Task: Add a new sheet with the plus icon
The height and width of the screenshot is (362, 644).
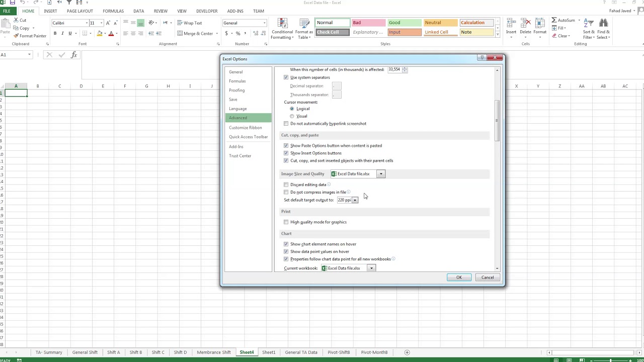Action: [407, 352]
